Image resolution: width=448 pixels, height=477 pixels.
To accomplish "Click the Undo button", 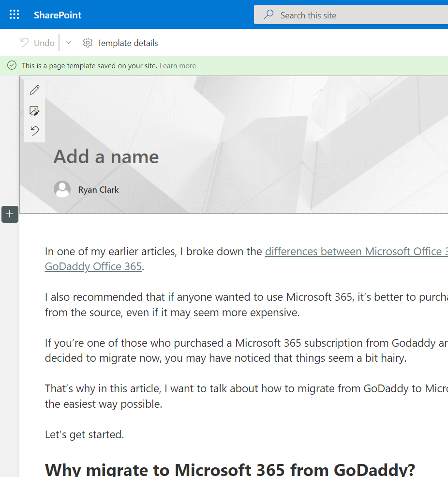I will tap(37, 43).
